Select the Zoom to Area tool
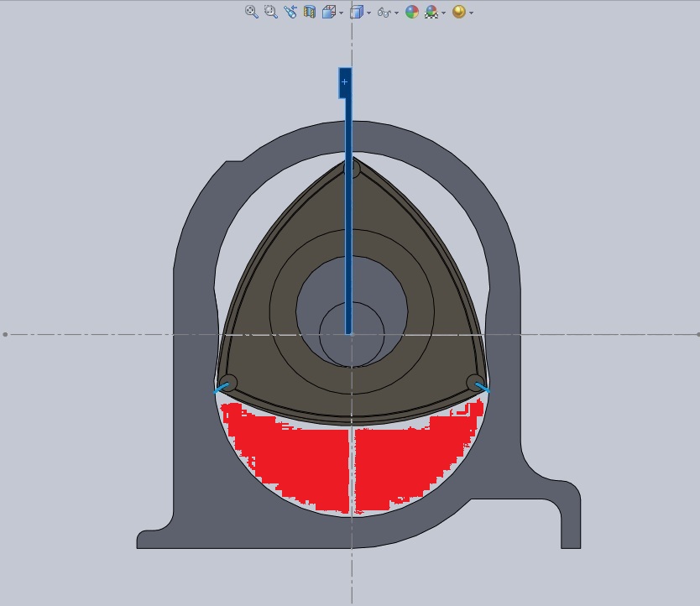This screenshot has width=700, height=606. pos(270,12)
